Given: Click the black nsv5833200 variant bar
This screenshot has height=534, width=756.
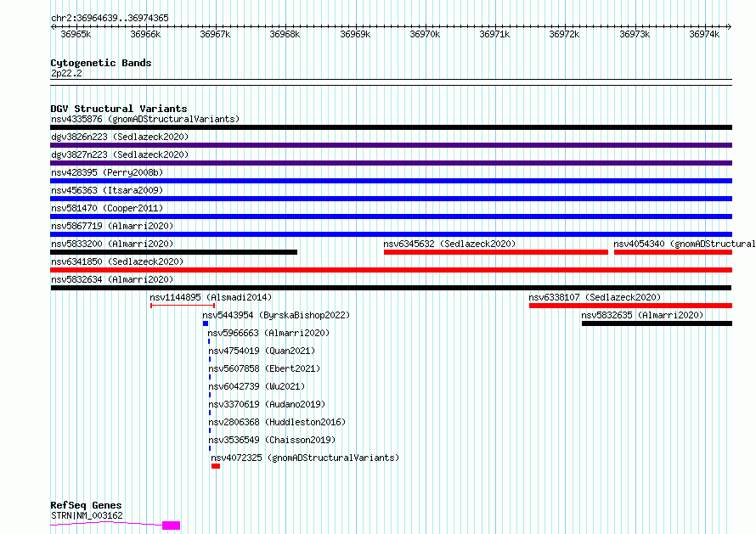Looking at the screenshot, I should 173,252.
